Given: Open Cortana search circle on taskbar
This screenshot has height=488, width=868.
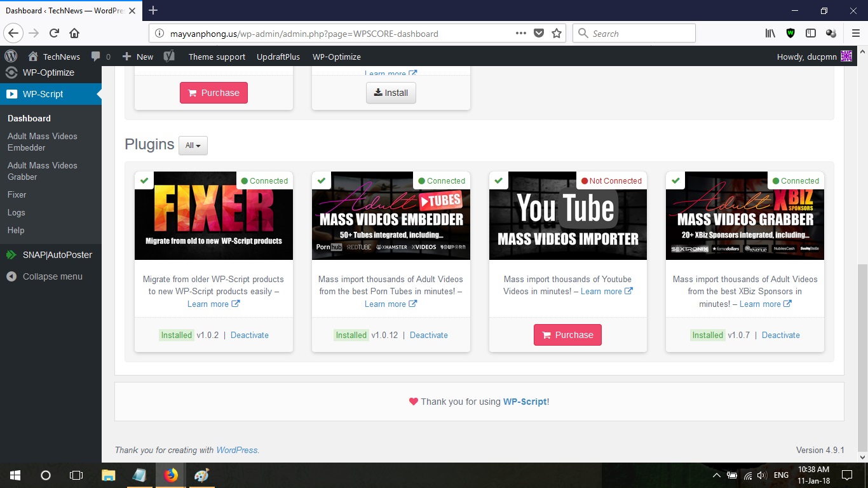Looking at the screenshot, I should click(46, 475).
